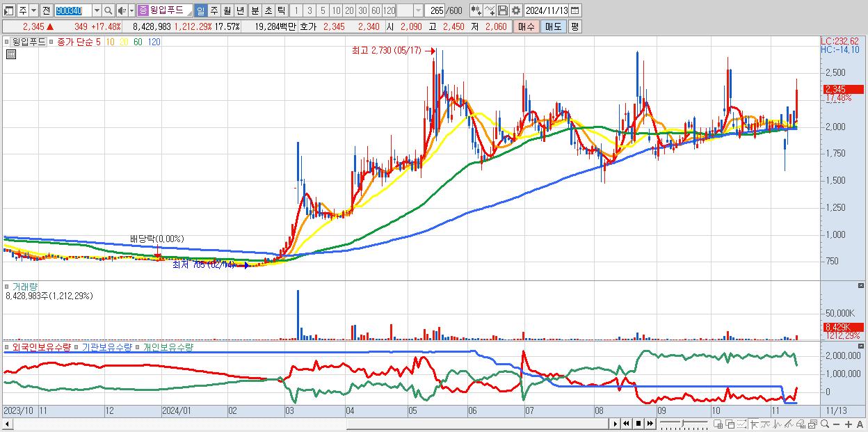Click the speaker sound icon
Viewport: 868px width, 432px height.
pyautogui.click(x=122, y=10)
